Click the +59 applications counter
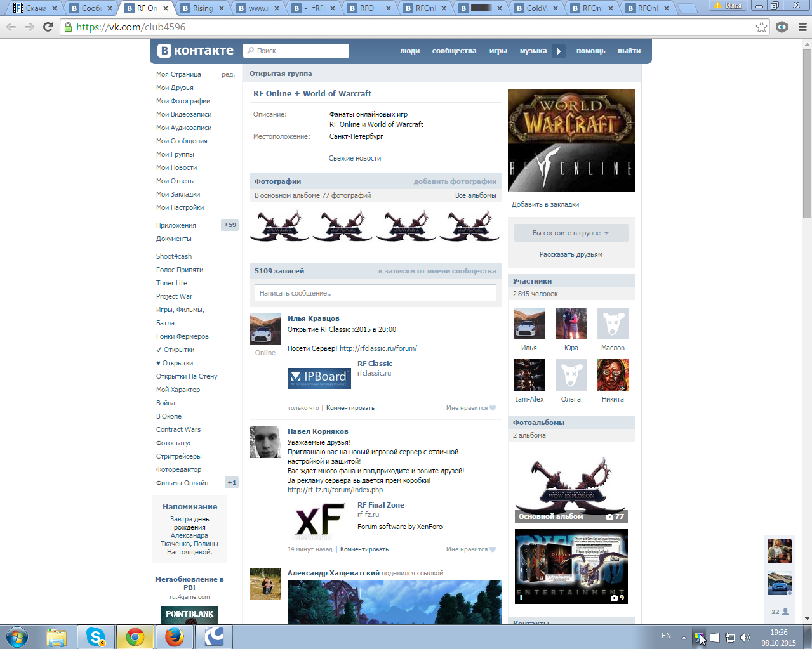 point(230,225)
